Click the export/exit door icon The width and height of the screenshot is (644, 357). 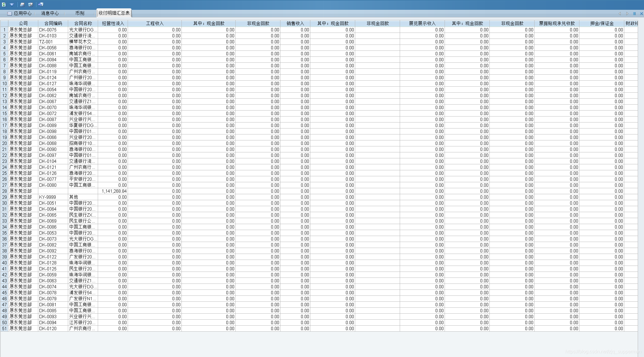tap(41, 4)
